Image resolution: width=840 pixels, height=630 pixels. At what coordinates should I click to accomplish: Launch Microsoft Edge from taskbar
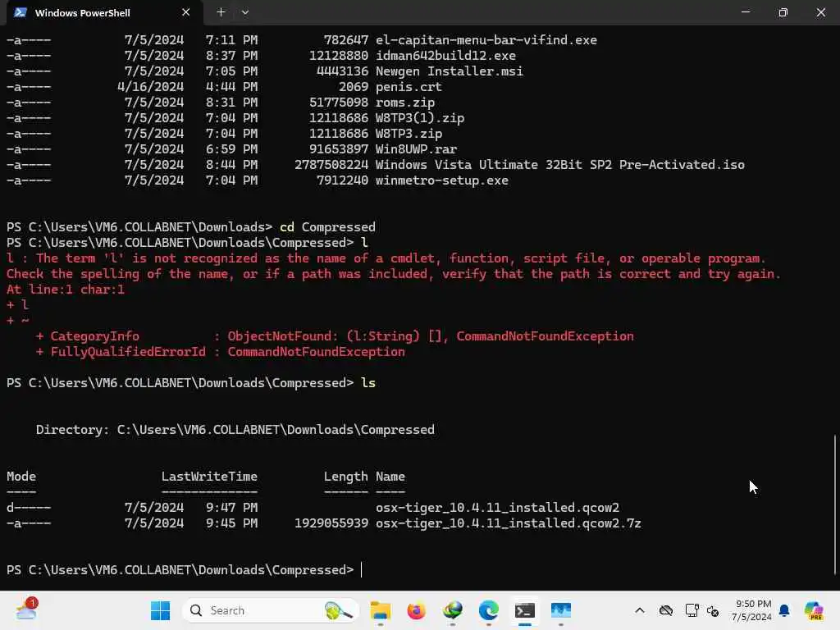[x=489, y=610]
